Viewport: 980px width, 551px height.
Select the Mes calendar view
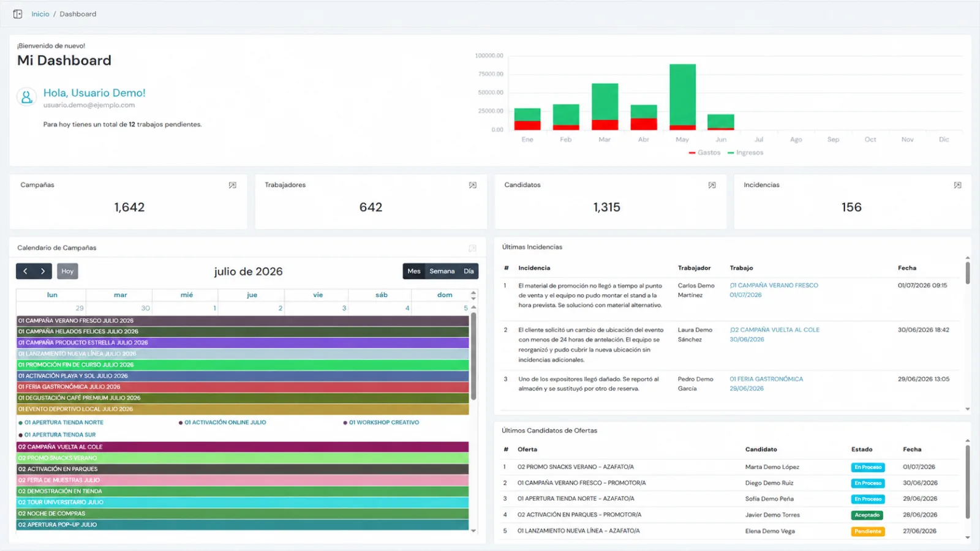coord(414,271)
